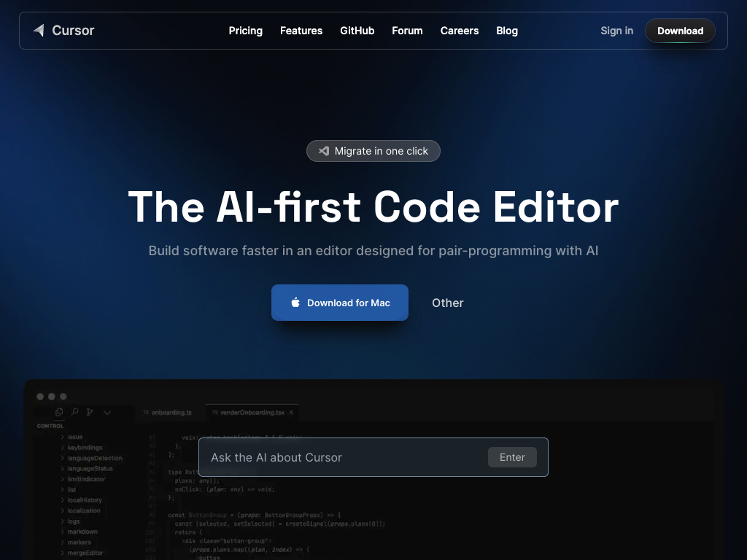Expand the logs folder
The image size is (747, 560).
click(70, 521)
